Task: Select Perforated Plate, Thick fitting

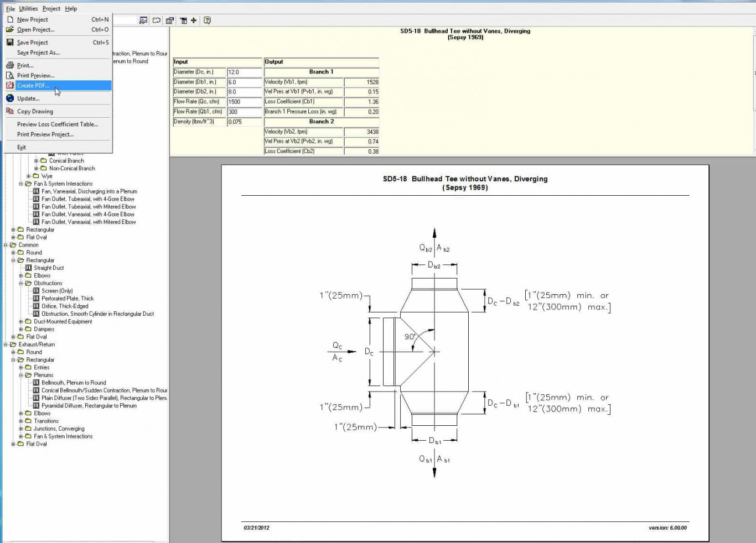Action: click(68, 299)
